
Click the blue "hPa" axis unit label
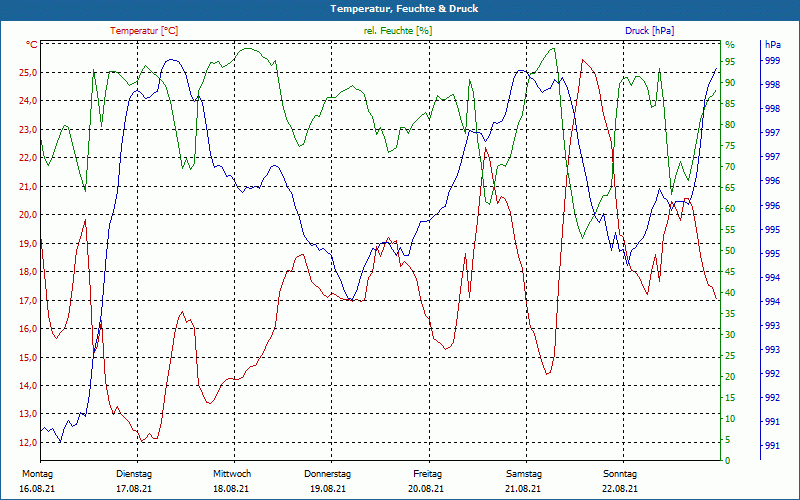tap(773, 44)
